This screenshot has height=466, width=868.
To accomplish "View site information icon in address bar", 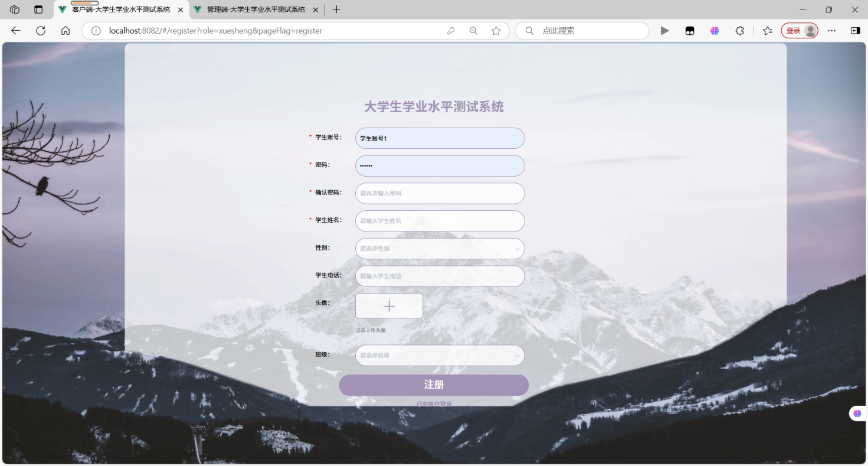I will point(96,31).
